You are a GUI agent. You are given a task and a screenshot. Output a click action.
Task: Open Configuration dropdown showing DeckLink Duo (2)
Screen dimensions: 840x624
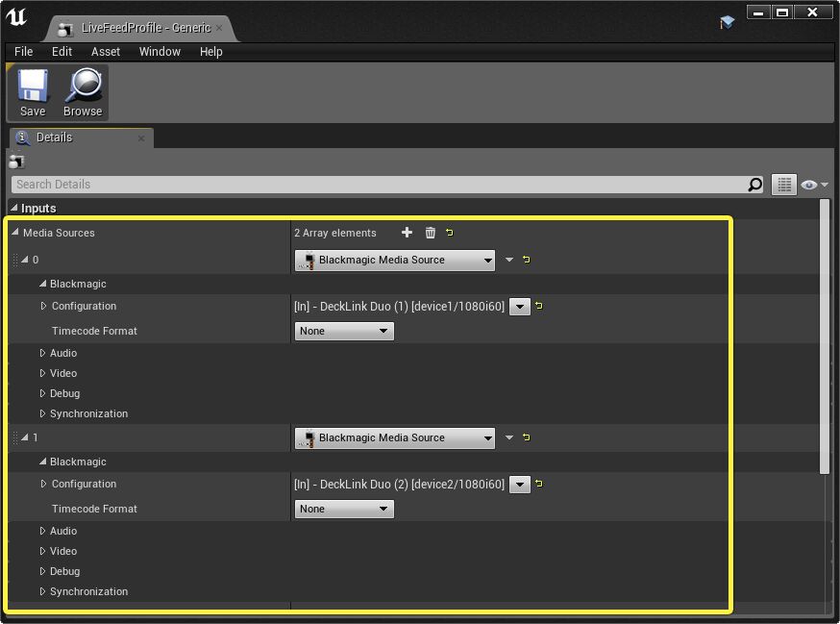pyautogui.click(x=520, y=485)
